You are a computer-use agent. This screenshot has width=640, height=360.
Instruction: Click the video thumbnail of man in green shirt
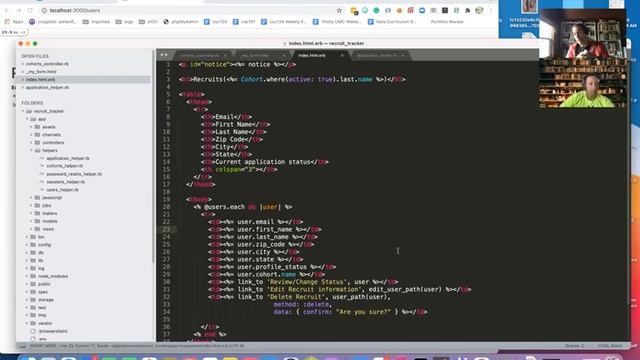582,84
